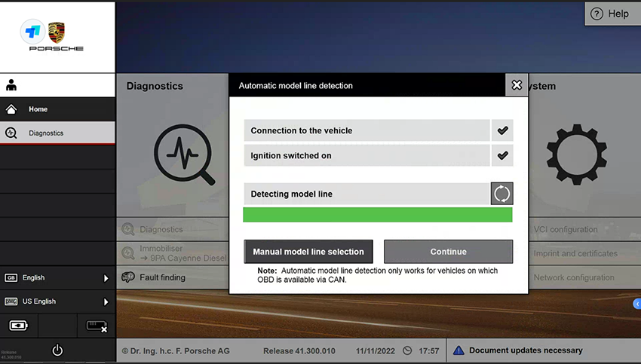Click the Ignition switched on checkmark
Image resolution: width=641 pixels, height=364 pixels.
tap(502, 155)
